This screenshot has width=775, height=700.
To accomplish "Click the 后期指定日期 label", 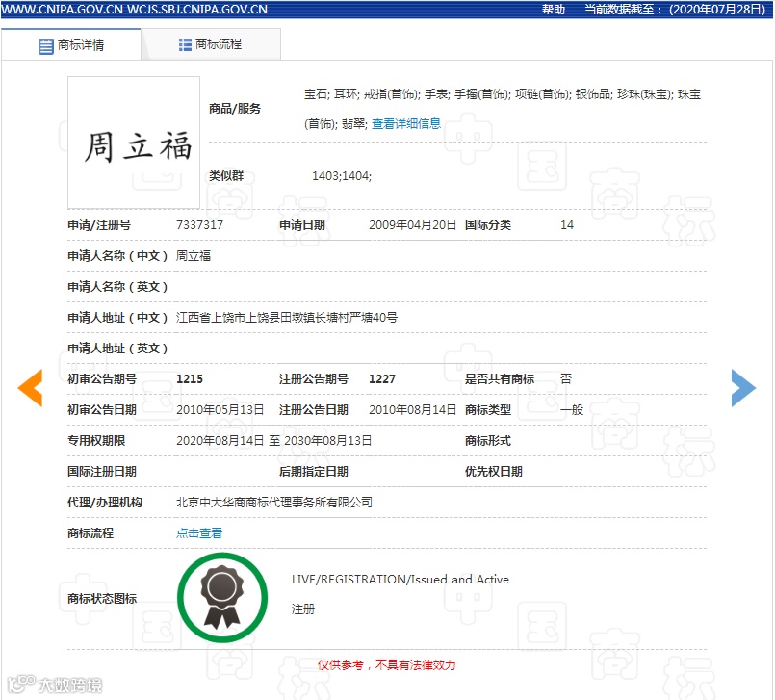I will click(x=314, y=472).
